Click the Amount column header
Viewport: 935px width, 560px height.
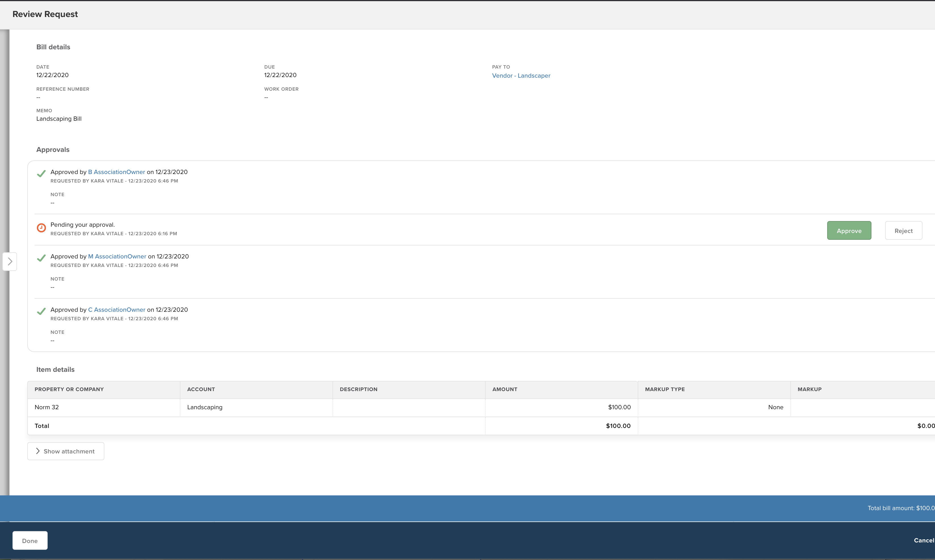tap(504, 389)
